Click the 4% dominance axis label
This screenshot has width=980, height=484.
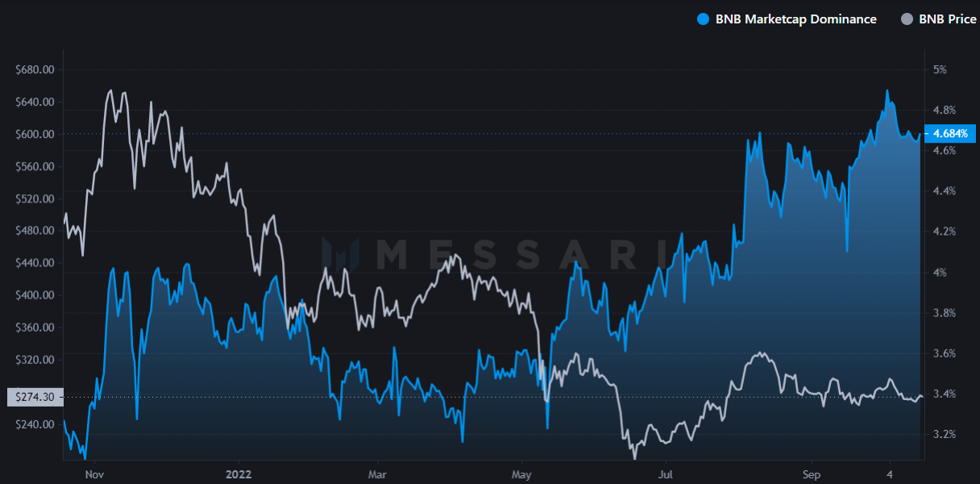(x=940, y=272)
